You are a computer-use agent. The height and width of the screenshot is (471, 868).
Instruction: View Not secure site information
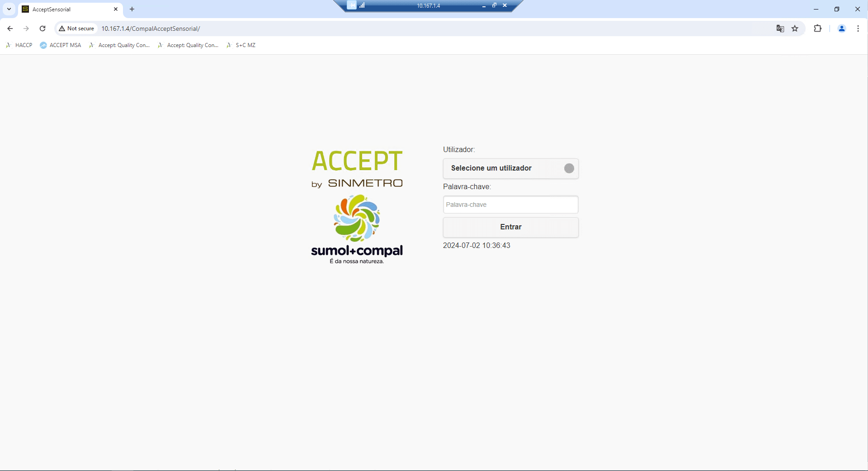click(76, 28)
